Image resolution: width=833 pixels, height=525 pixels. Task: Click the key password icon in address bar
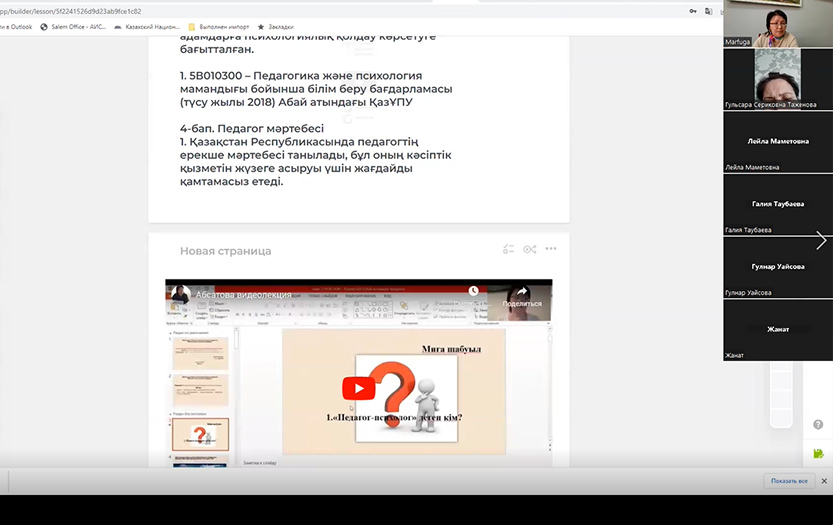693,11
